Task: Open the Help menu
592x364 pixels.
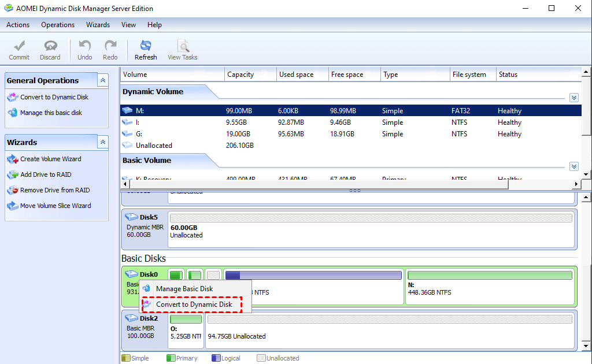Action: pyautogui.click(x=154, y=25)
